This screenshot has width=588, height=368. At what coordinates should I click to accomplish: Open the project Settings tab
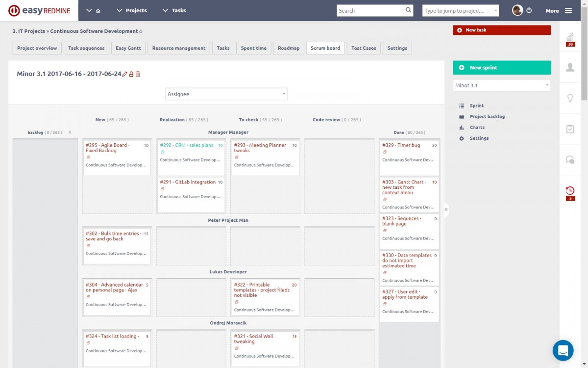397,48
